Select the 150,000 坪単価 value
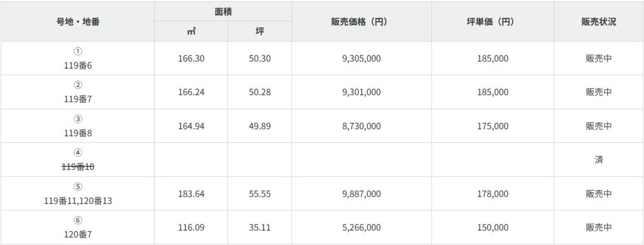The image size is (644, 245). tap(492, 227)
